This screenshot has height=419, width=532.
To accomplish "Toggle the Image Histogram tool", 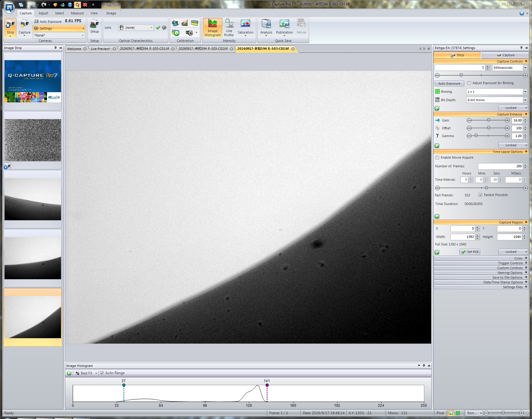I will tap(212, 28).
